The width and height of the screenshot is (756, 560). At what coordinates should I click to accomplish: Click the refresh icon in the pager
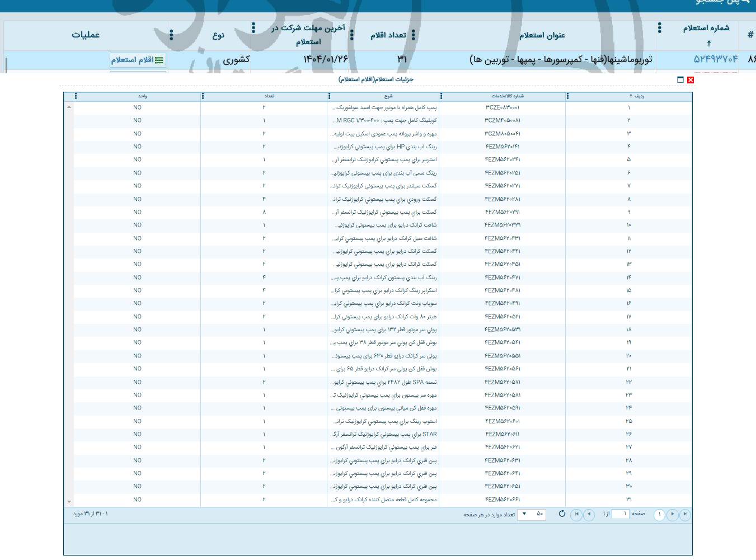562,514
